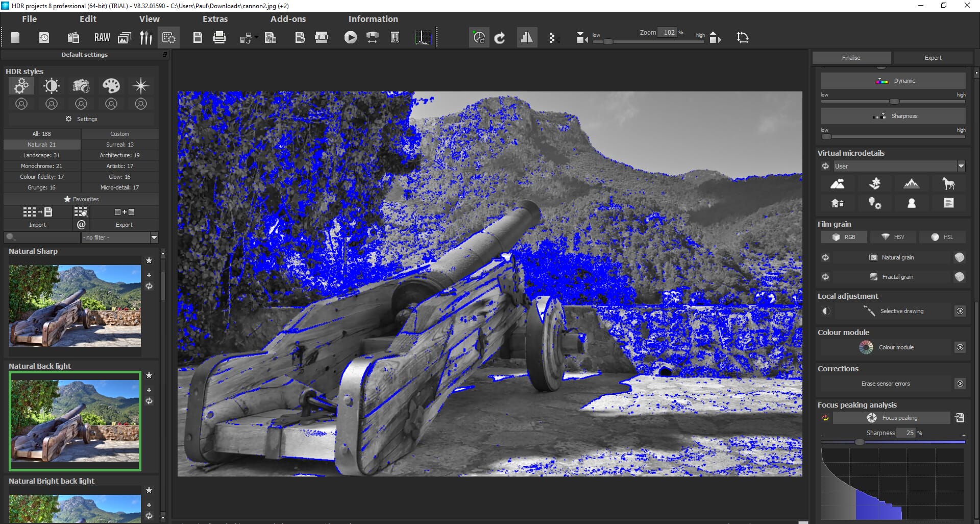Click the redo circular arrow icon

[500, 37]
